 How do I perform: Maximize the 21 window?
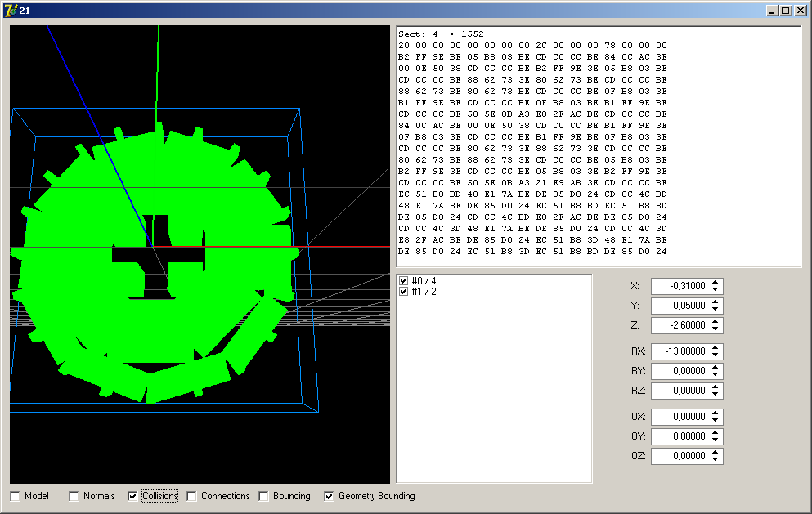786,11
